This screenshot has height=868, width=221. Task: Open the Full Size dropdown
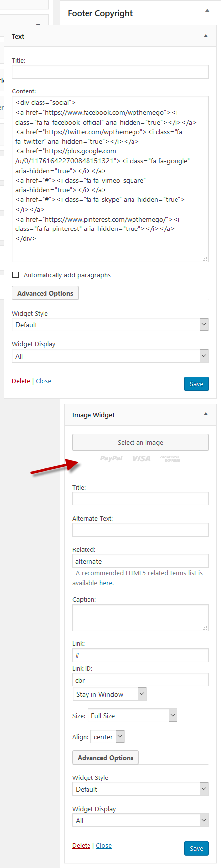pos(133,716)
